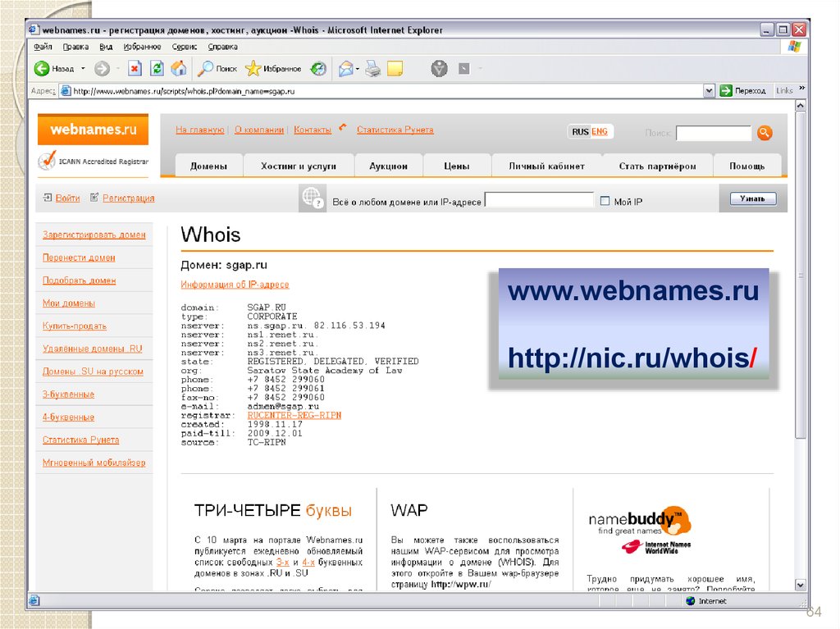Click the orange site search magnifier icon

pyautogui.click(x=764, y=133)
